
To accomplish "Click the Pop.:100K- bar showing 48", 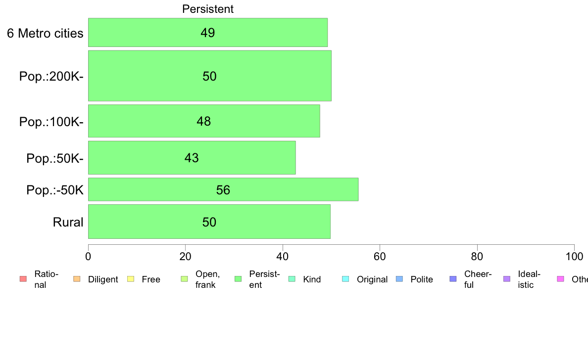I will [204, 121].
